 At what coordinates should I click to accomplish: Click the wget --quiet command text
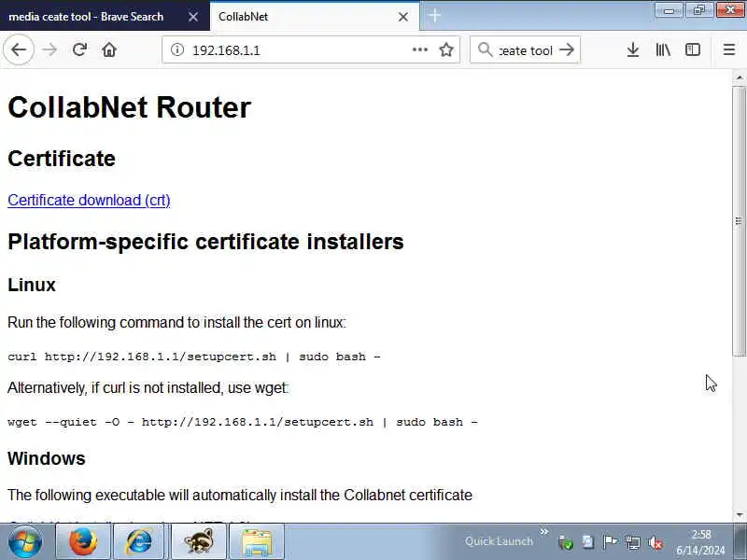243,422
